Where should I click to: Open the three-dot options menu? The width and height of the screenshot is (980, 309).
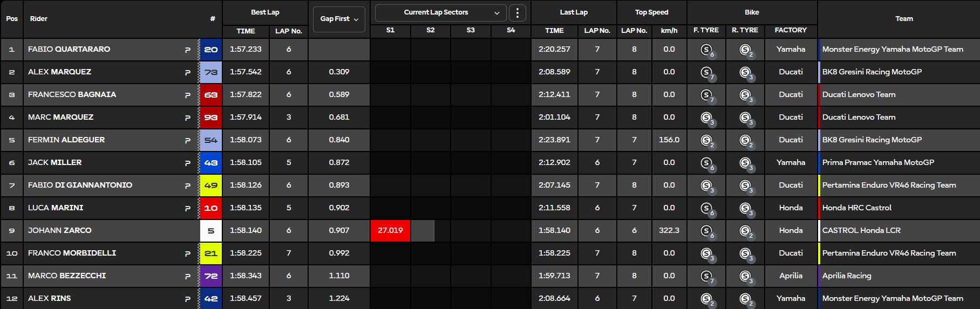pyautogui.click(x=517, y=13)
